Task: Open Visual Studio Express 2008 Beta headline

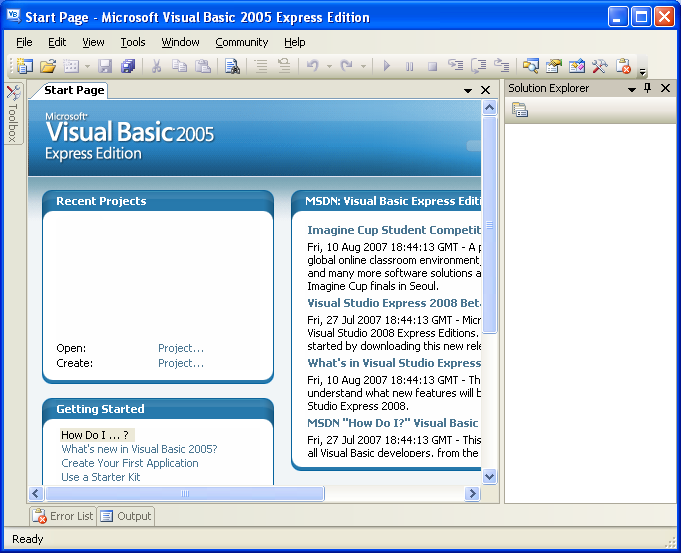Action: 394,303
